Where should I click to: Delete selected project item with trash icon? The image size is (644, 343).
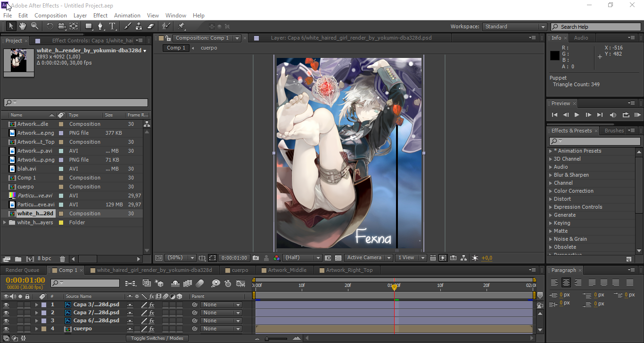coord(63,259)
